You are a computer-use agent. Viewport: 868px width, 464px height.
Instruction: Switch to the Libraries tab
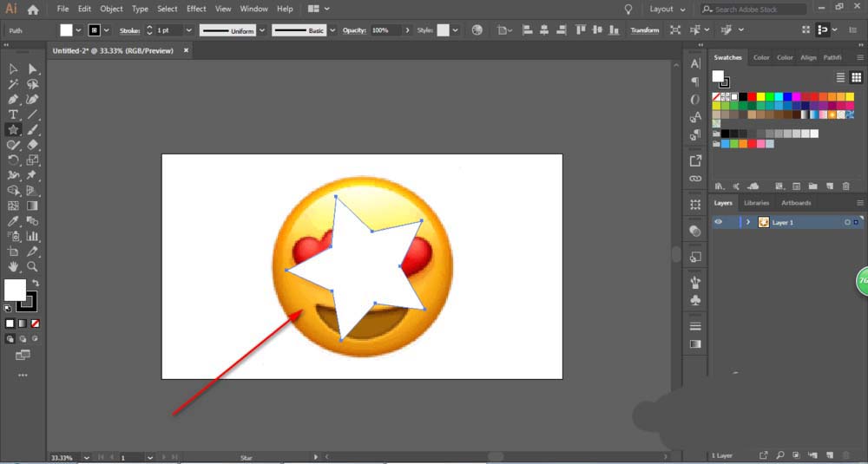point(756,203)
